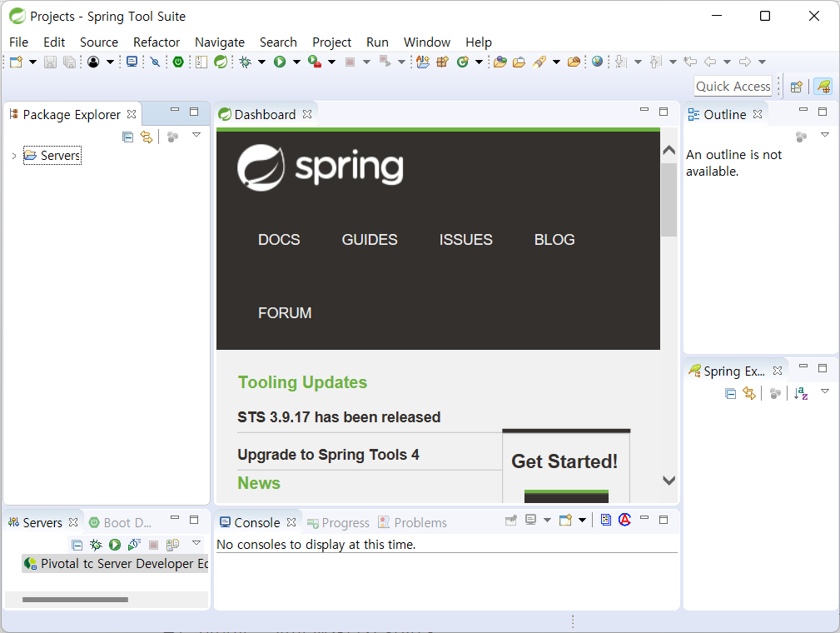
Task: Open the 'Upgrade to Spring Tools 4' link
Action: [x=328, y=455]
